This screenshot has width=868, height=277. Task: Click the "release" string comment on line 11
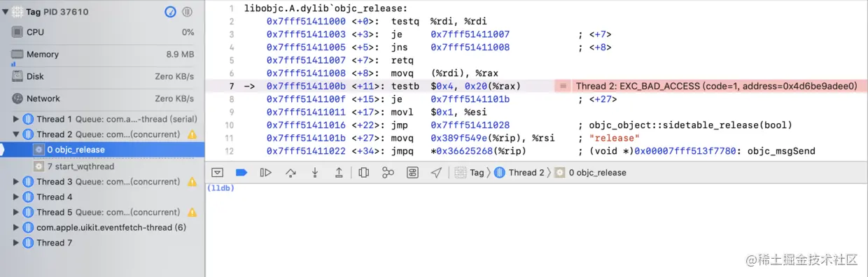(611, 138)
